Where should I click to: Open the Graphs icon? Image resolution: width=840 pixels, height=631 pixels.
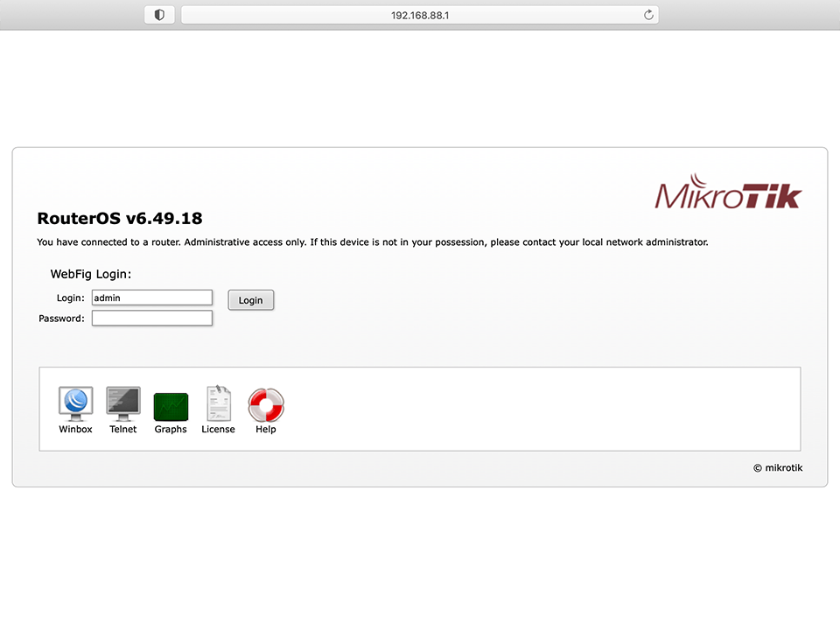pos(171,407)
